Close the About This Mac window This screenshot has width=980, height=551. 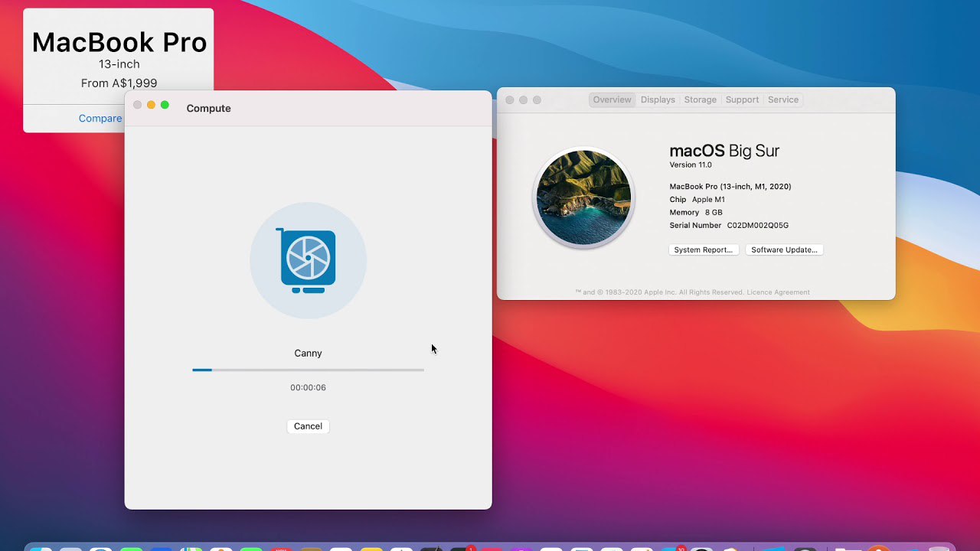coord(509,100)
